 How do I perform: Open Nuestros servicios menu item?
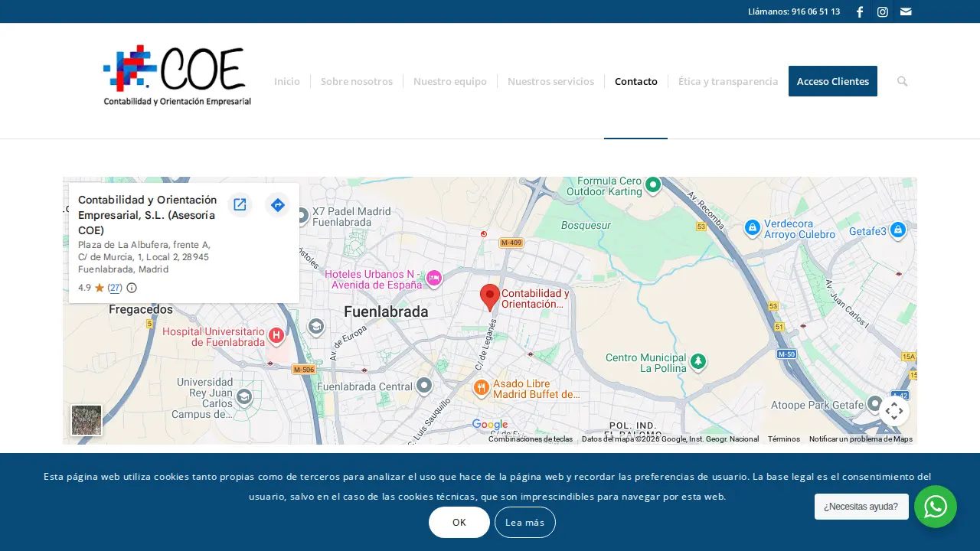tap(550, 81)
